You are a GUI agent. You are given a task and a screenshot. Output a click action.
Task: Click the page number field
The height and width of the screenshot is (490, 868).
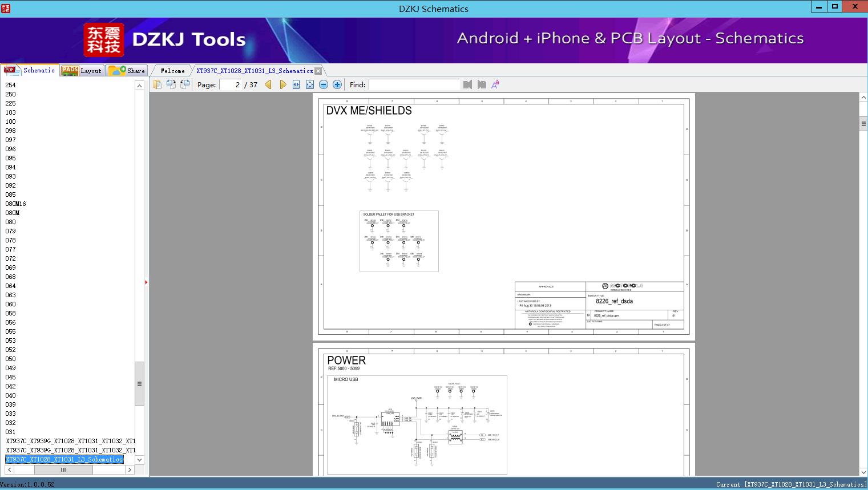pos(231,84)
